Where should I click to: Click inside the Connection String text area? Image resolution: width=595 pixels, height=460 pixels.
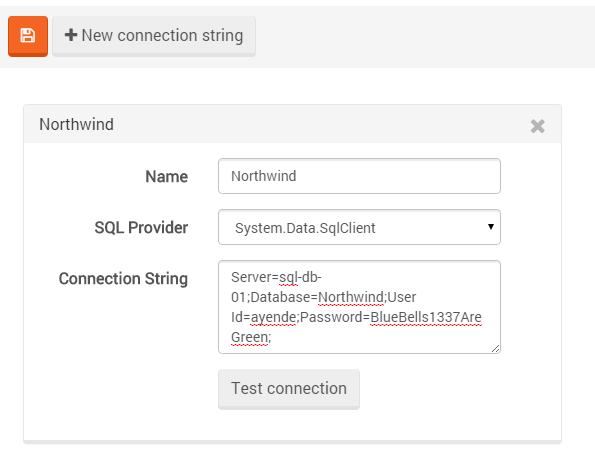tap(359, 307)
